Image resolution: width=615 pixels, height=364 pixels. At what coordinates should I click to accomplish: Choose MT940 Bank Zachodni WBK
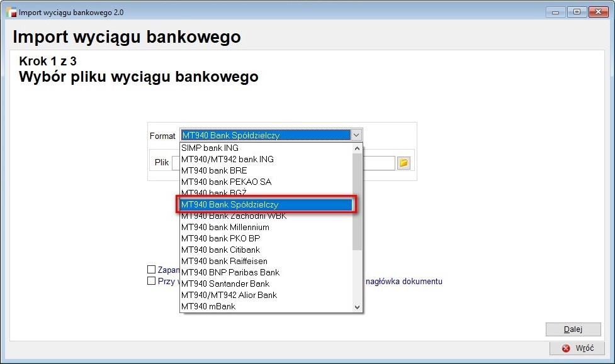[266, 216]
